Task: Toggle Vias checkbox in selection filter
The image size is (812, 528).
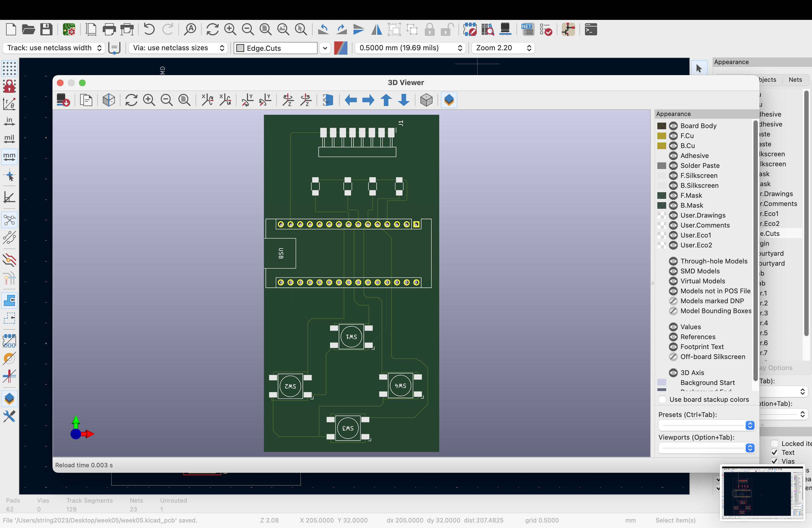Action: click(774, 461)
